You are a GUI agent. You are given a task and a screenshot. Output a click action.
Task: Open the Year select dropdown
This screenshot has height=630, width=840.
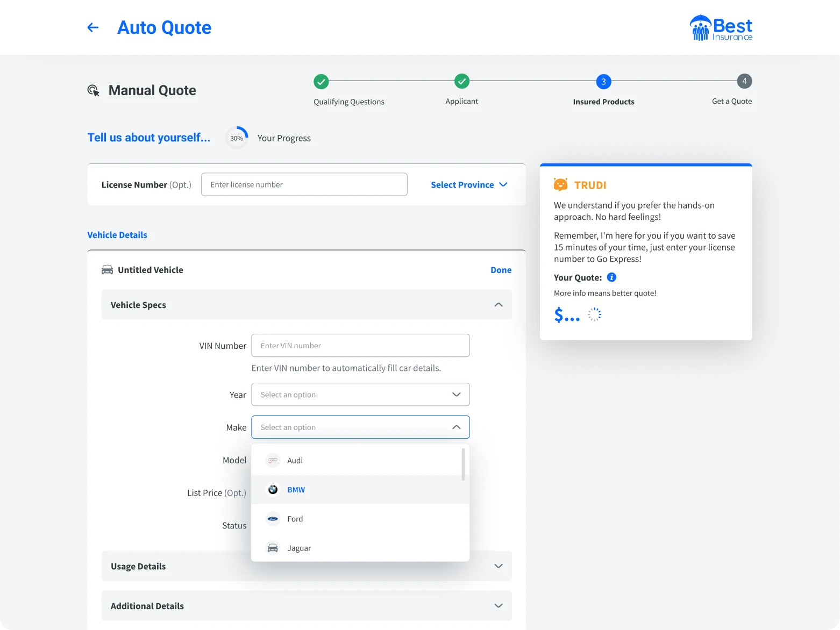tap(360, 395)
